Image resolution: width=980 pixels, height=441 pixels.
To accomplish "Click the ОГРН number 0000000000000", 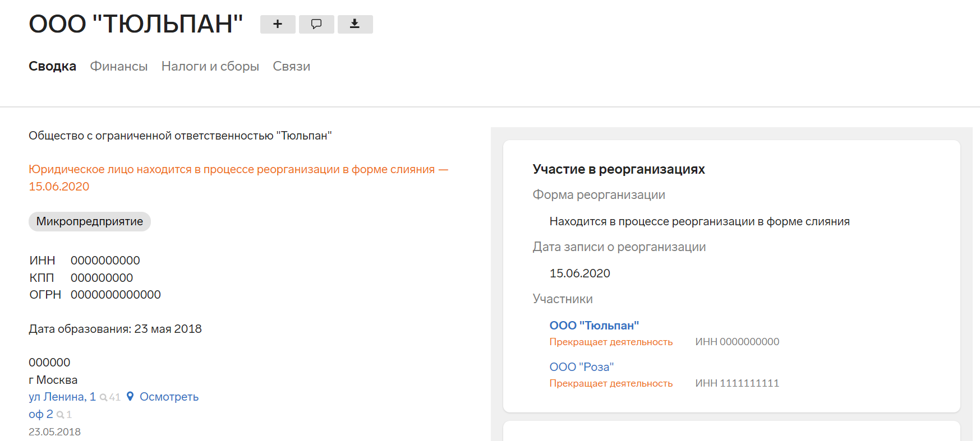I will pyautogui.click(x=116, y=295).
